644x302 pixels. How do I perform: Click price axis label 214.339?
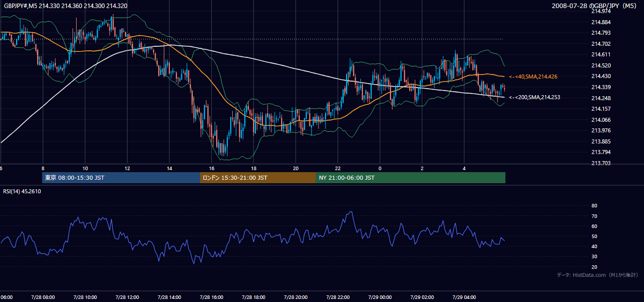coord(600,87)
